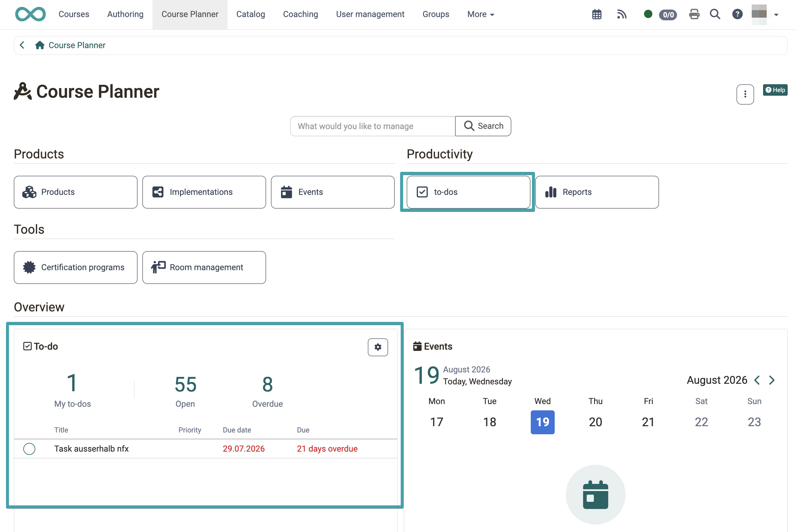Viewport: 796px width, 532px height.
Task: Sort to-dos by Due date column
Action: (237, 430)
